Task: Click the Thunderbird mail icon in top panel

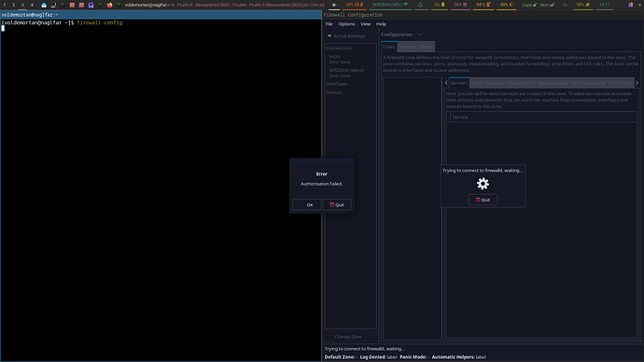Action: coord(44,5)
